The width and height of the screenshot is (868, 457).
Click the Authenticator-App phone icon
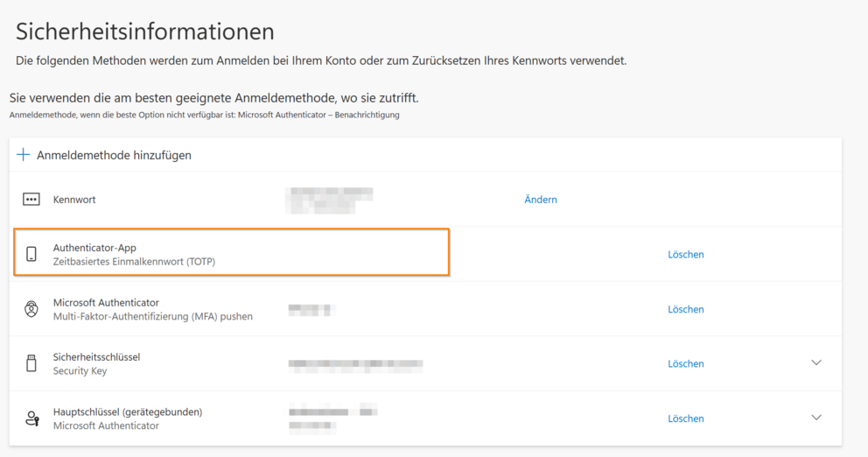(x=31, y=255)
